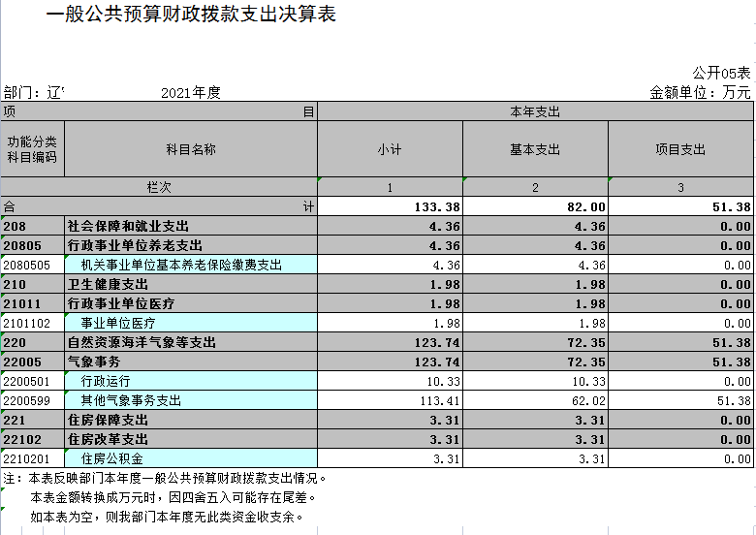
Task: Select the 住房保障支出 cell
Action: tap(191, 420)
